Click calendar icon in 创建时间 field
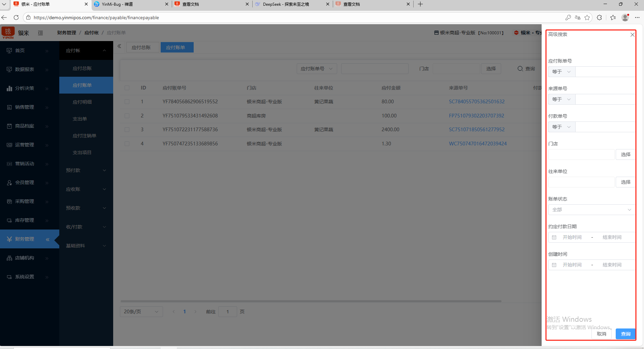This screenshot has width=644, height=349. click(554, 265)
